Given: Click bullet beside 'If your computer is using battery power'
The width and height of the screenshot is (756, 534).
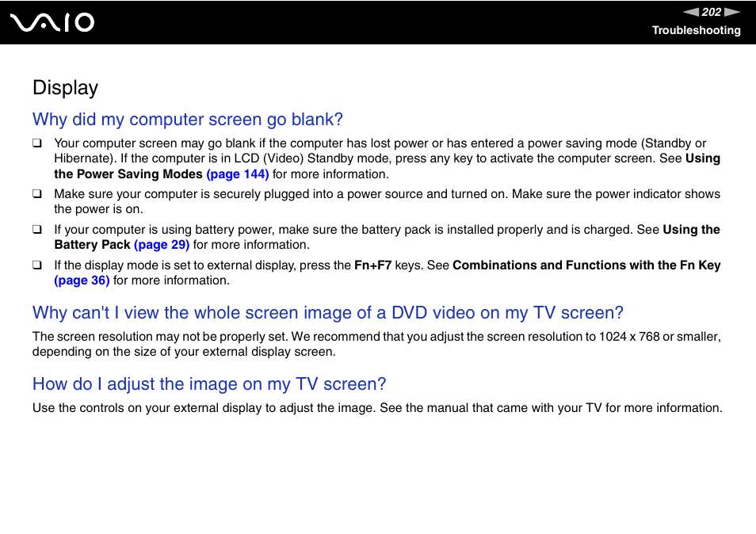Looking at the screenshot, I should (x=37, y=230).
